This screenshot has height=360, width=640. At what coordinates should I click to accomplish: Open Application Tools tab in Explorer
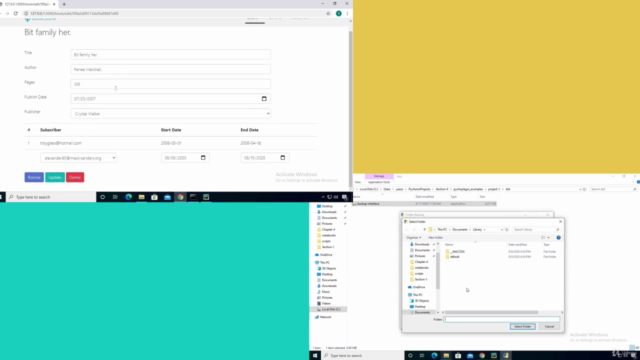tap(379, 182)
